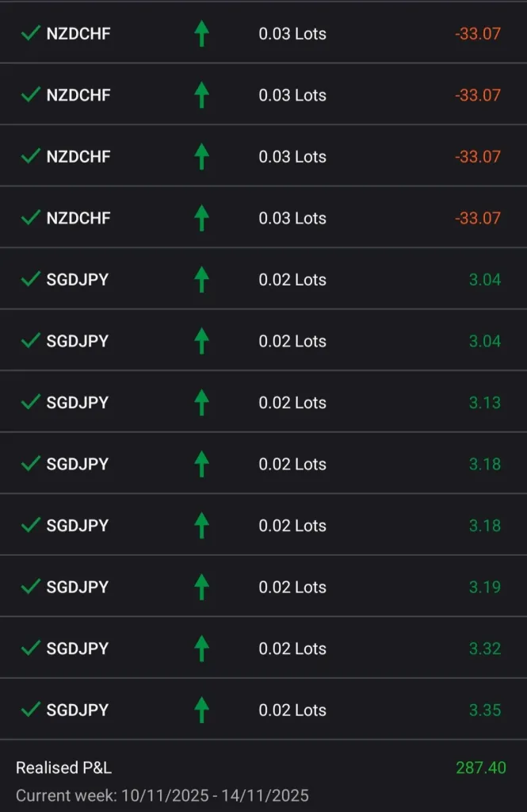This screenshot has height=812, width=527.
Task: Toggle the checkmark on the 3.35 SGDJPY trade
Action: coord(30,710)
